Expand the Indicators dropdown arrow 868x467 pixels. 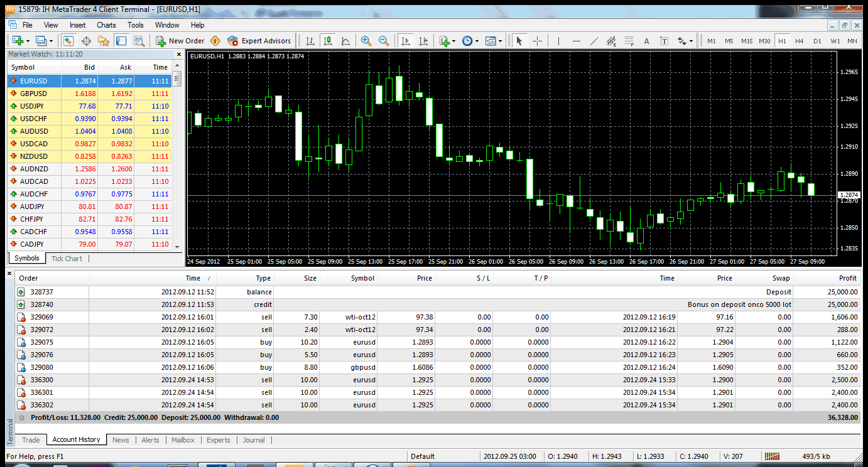point(454,41)
